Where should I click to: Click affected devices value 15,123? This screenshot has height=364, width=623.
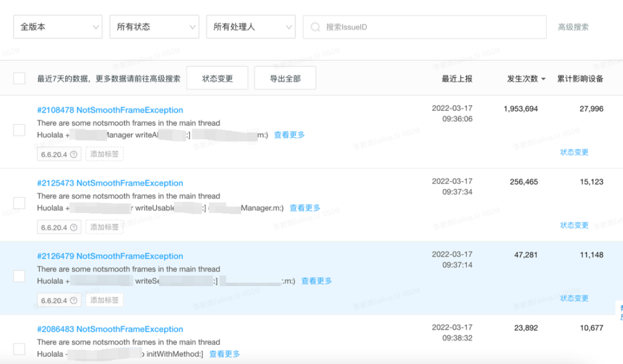click(x=591, y=182)
